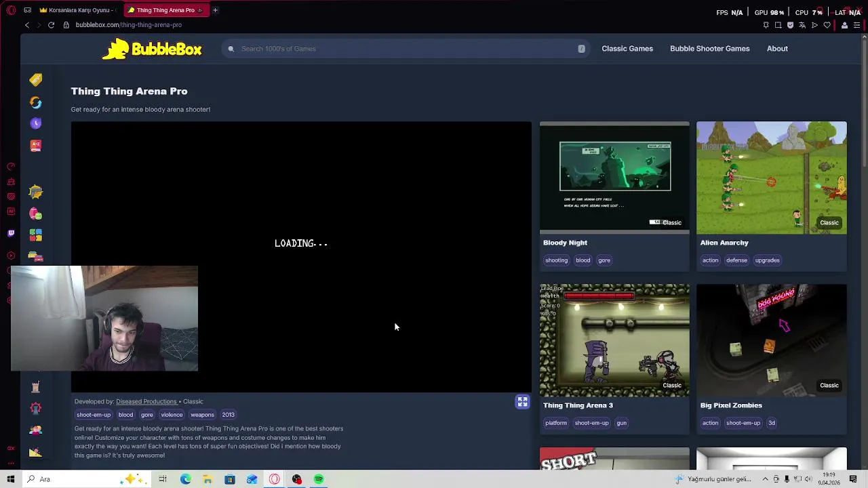Open GX Corner gamepad icon
Image resolution: width=868 pixels, height=488 pixels.
(x=27, y=10)
